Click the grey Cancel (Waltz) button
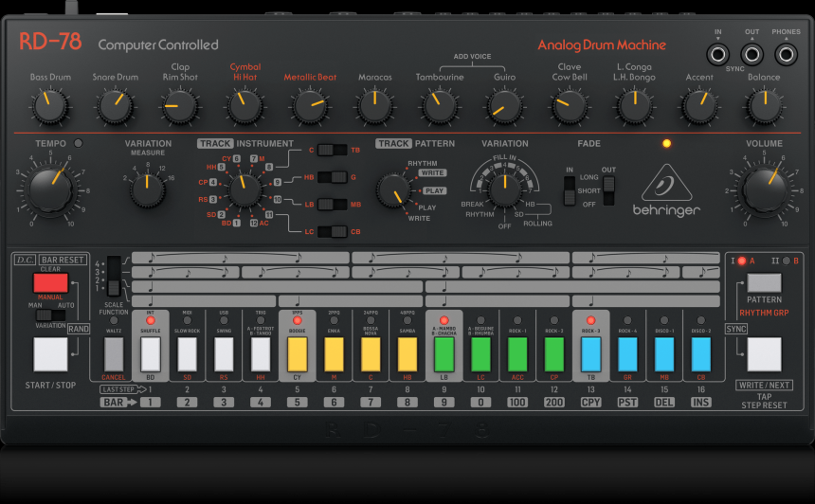815x504 pixels. click(114, 354)
